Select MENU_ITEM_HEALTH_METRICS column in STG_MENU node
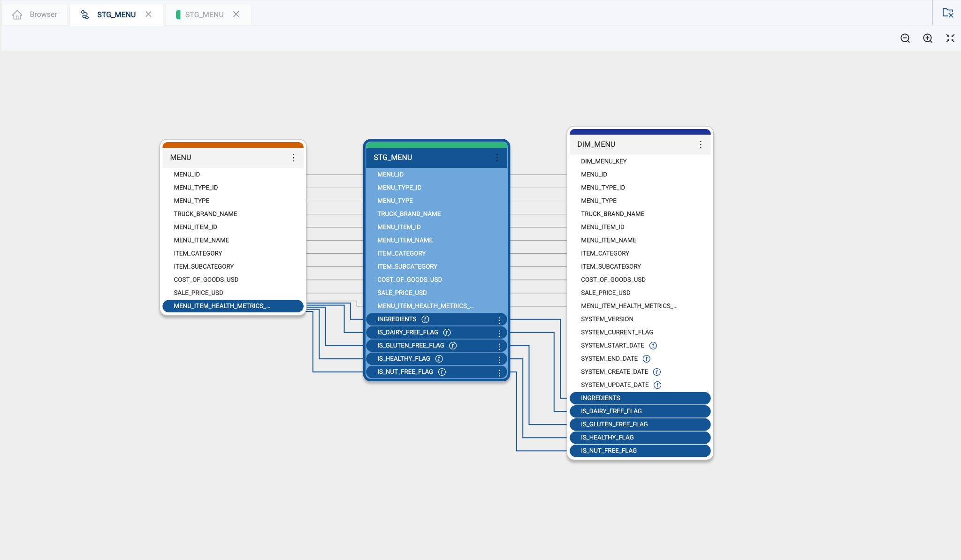 pos(436,306)
